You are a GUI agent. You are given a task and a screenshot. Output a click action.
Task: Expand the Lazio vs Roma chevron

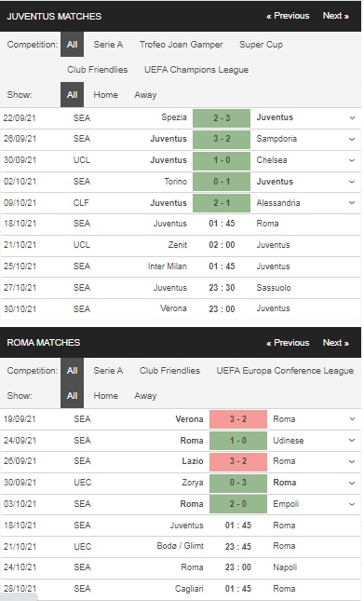(x=352, y=461)
